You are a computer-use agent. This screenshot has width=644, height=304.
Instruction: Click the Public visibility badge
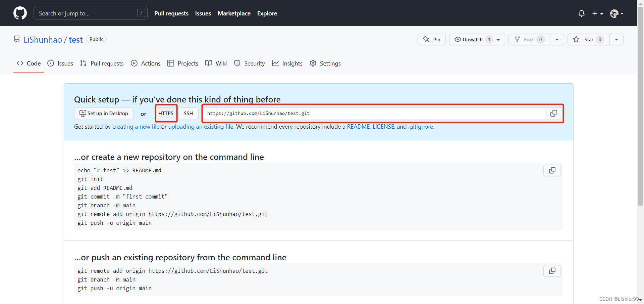point(96,39)
